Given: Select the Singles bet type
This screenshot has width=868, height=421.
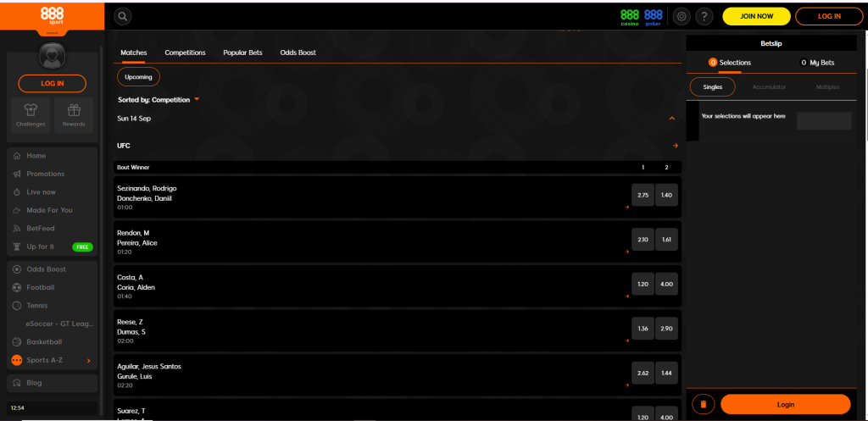Looking at the screenshot, I should (x=713, y=86).
